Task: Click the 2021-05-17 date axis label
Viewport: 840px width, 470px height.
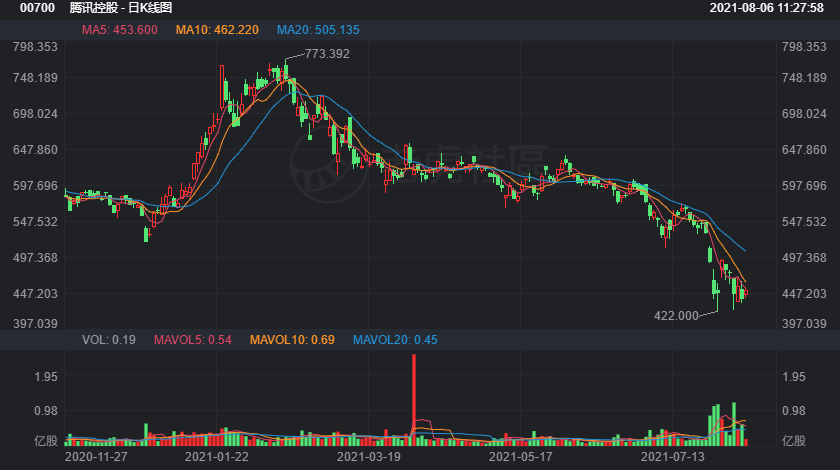Action: tap(520, 457)
